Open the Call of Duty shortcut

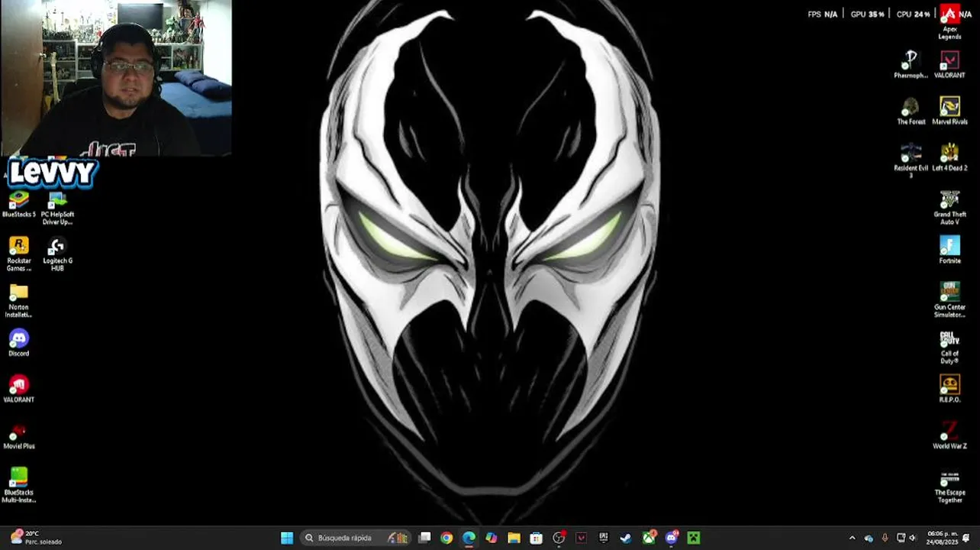pos(949,347)
